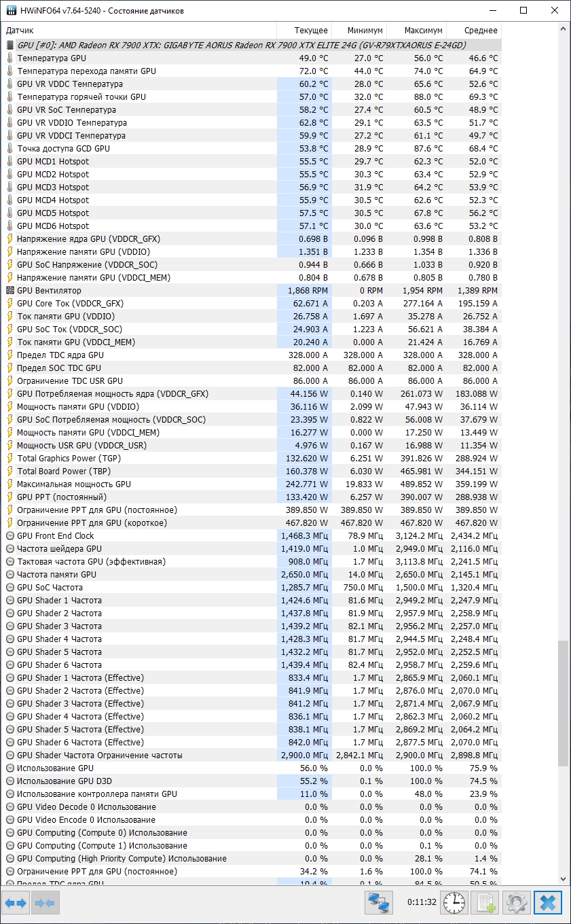Click lightning icon of Мощность USR GPU (VDDCR_USR)
This screenshot has height=924, width=571.
[x=10, y=446]
